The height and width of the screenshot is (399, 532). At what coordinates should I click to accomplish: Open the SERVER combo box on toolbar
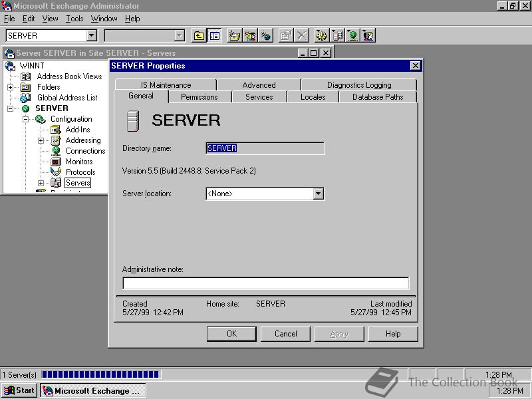click(x=92, y=35)
